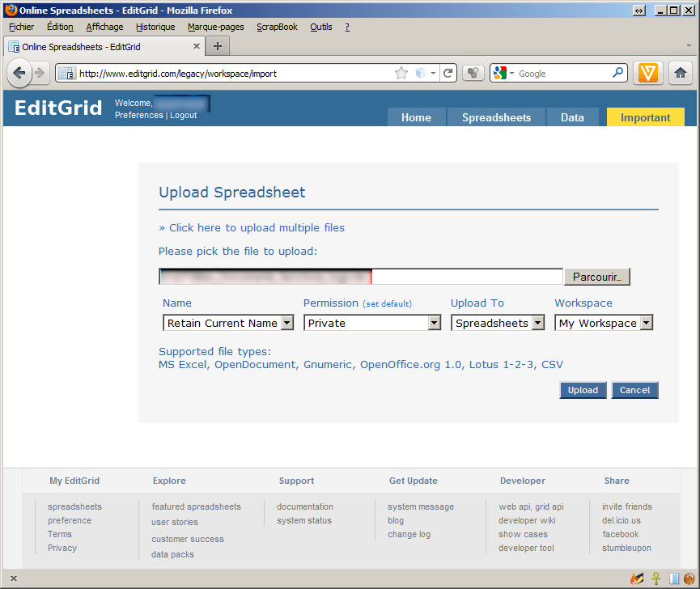Switch to the Data tab
Viewport: 700px width, 589px height.
572,117
